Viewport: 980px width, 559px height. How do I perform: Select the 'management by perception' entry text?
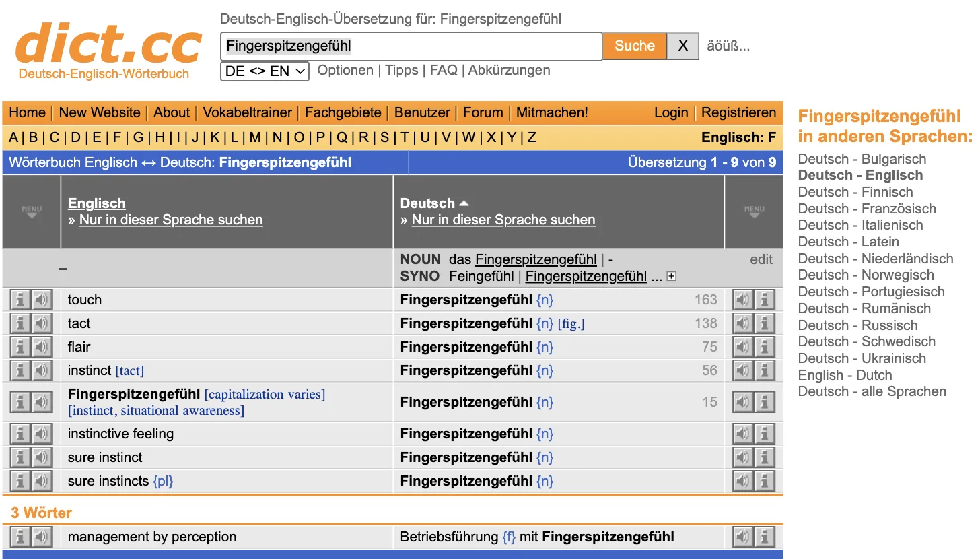pyautogui.click(x=152, y=537)
